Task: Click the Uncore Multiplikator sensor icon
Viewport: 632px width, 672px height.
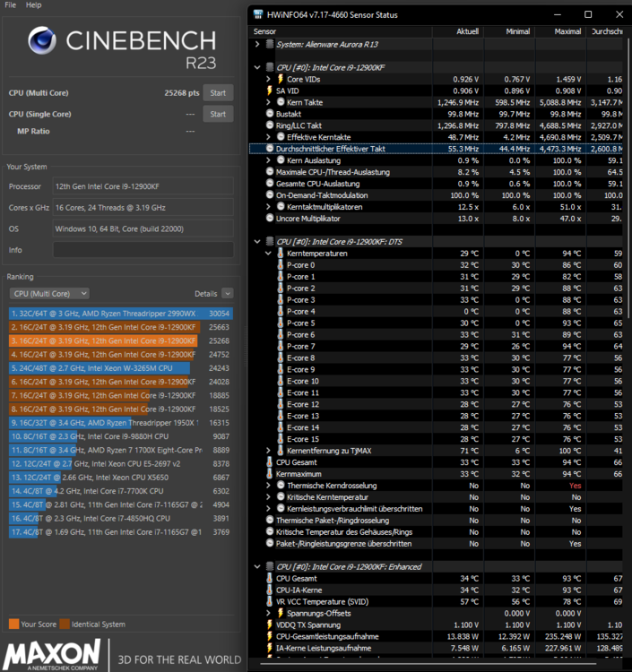Action: [269, 219]
